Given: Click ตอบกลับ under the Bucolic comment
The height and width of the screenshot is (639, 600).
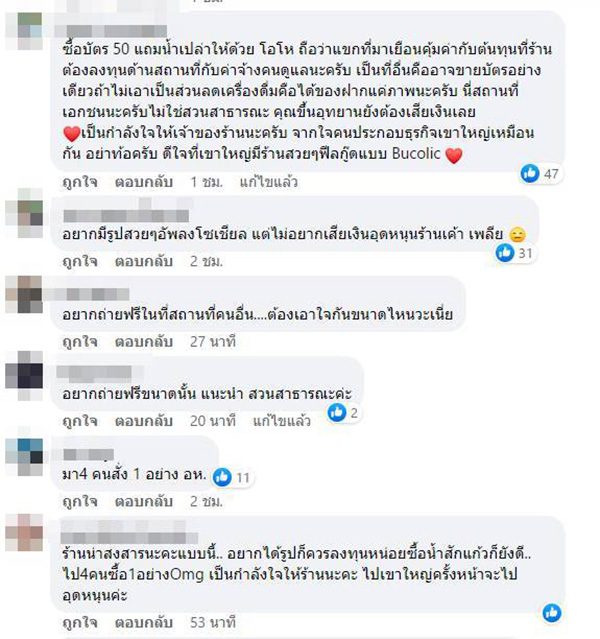Looking at the screenshot, I should click(x=144, y=182).
